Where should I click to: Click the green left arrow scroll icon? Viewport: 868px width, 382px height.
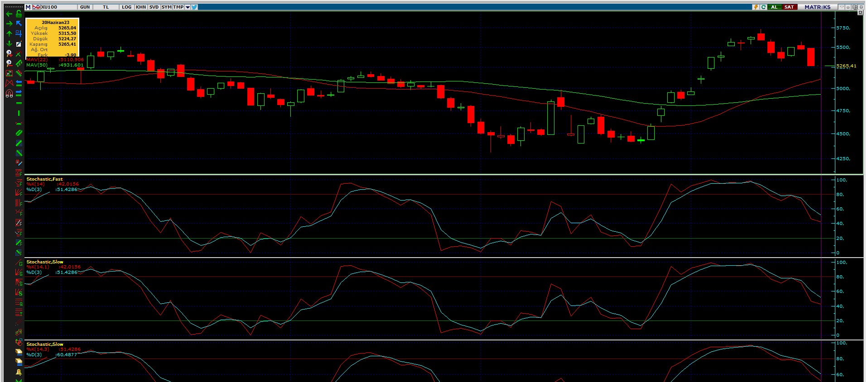pos(9,14)
